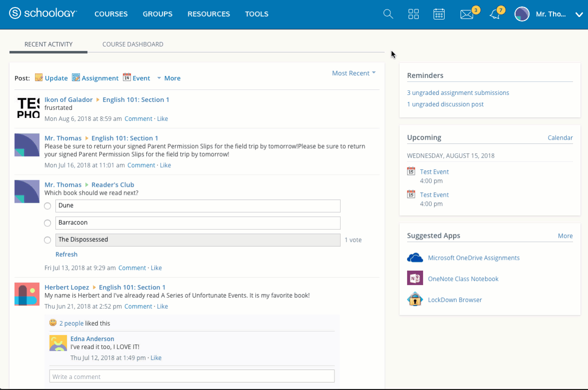Select the Barracoon poll option
Screen dimensions: 588x390
[x=47, y=223]
